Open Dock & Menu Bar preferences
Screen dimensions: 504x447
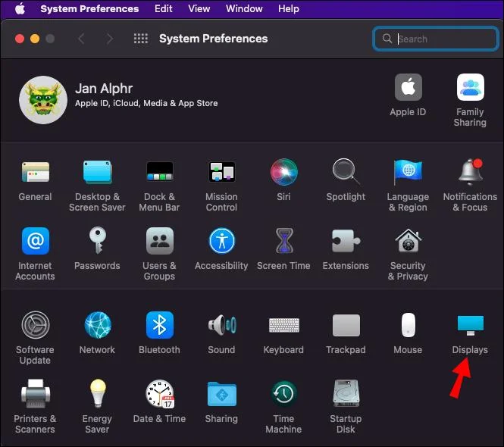coord(159,173)
